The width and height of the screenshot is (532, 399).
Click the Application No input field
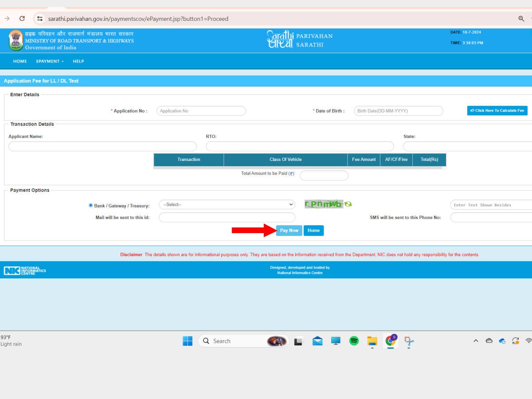[201, 111]
